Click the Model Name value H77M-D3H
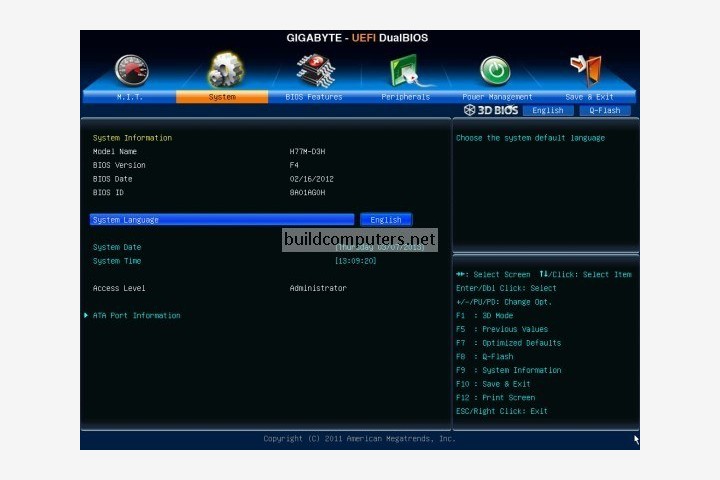 pyautogui.click(x=307, y=152)
